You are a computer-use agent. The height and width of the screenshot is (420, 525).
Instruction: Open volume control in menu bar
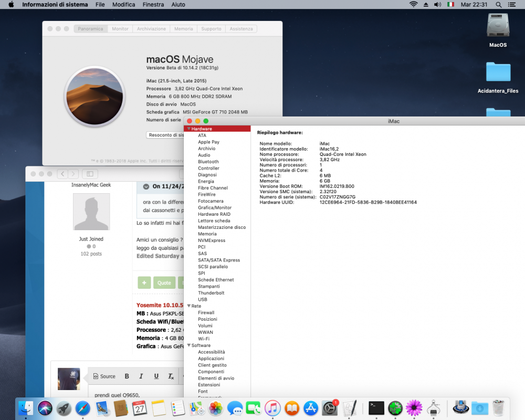click(437, 4)
